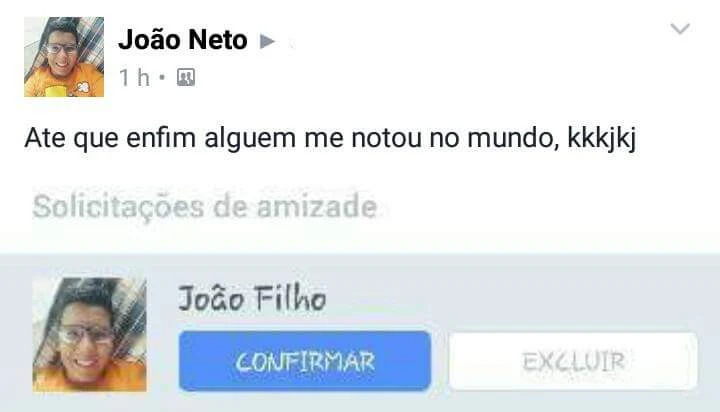This screenshot has height=412, width=720.
Task: View João Filho's profile photo
Action: tap(90, 335)
